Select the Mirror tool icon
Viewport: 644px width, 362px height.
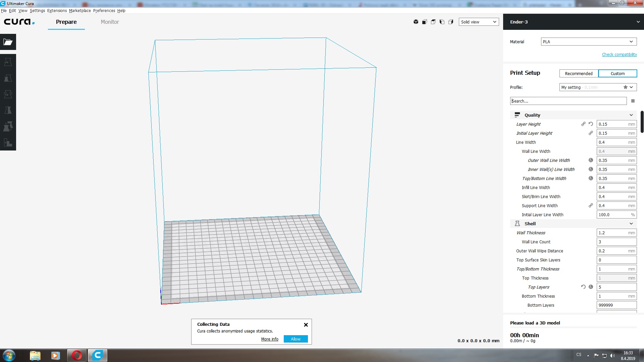(x=8, y=110)
